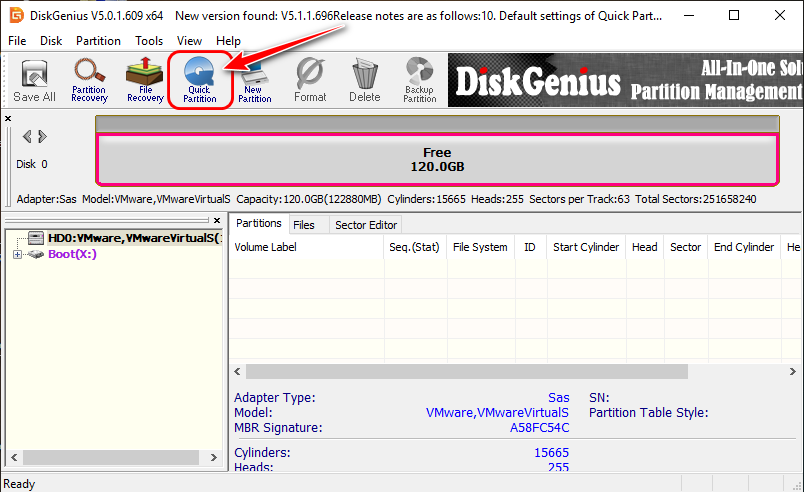Select the HD0 hard disk icon in the tree

36,238
